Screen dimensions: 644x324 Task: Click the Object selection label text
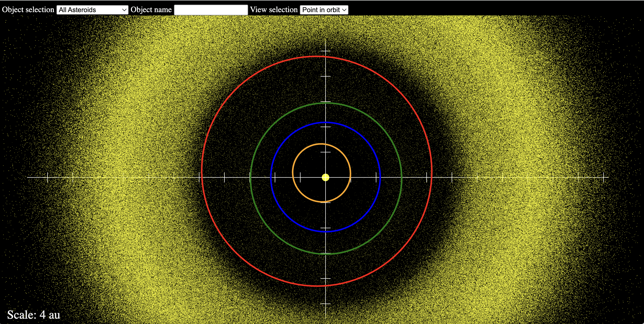(x=28, y=10)
